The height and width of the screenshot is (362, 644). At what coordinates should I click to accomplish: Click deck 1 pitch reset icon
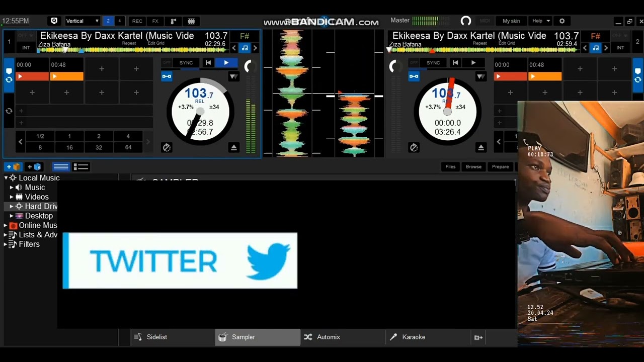[x=167, y=147]
